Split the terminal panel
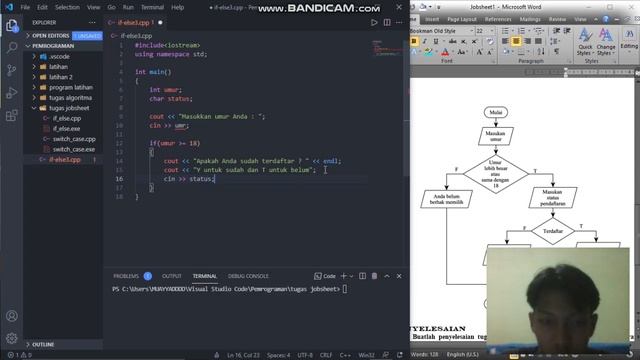 tap(362, 276)
